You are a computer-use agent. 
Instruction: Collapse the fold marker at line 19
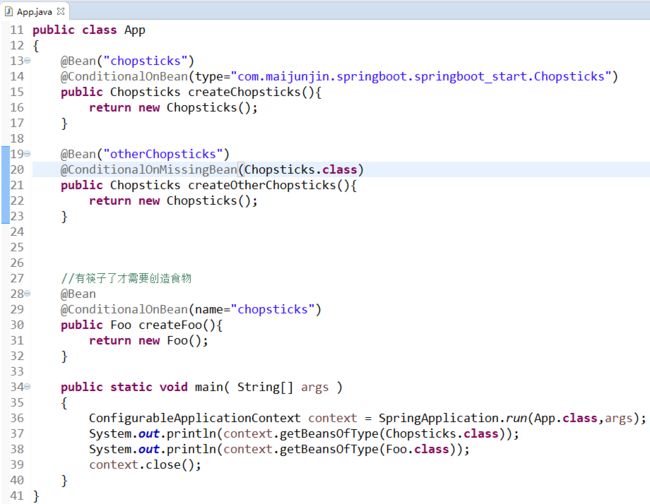[27, 154]
